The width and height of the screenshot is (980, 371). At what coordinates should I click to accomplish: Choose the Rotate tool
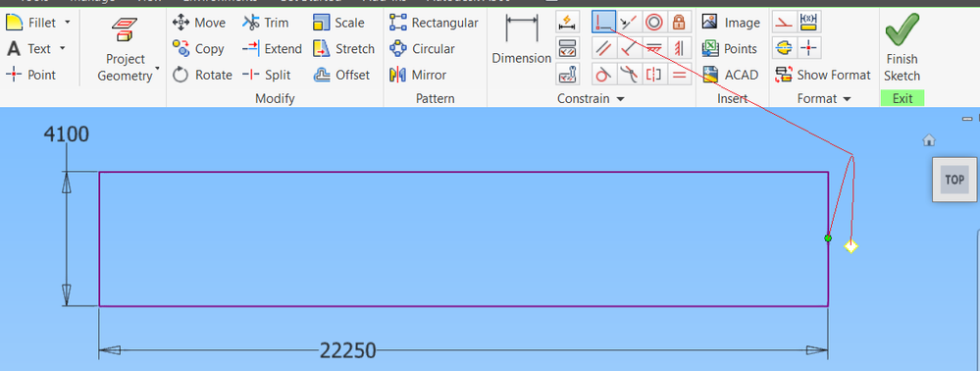click(x=202, y=75)
